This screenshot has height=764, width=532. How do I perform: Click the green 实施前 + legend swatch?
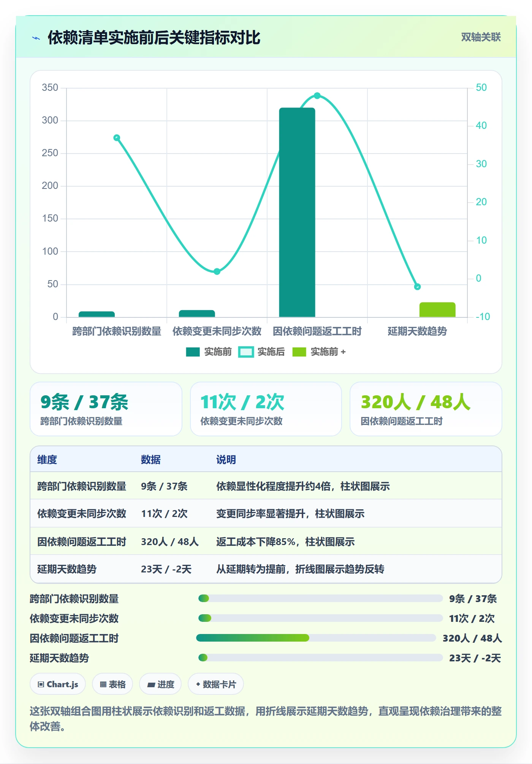(x=299, y=352)
